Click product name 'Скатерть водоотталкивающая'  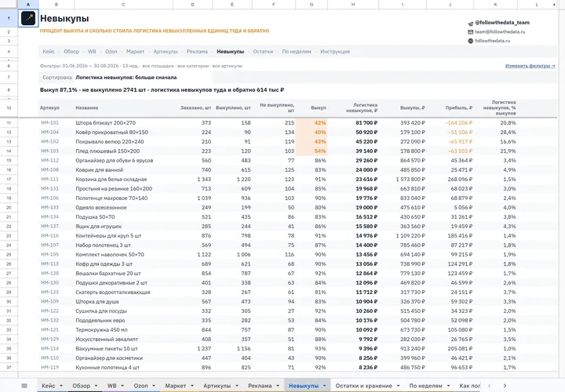click(x=113, y=292)
